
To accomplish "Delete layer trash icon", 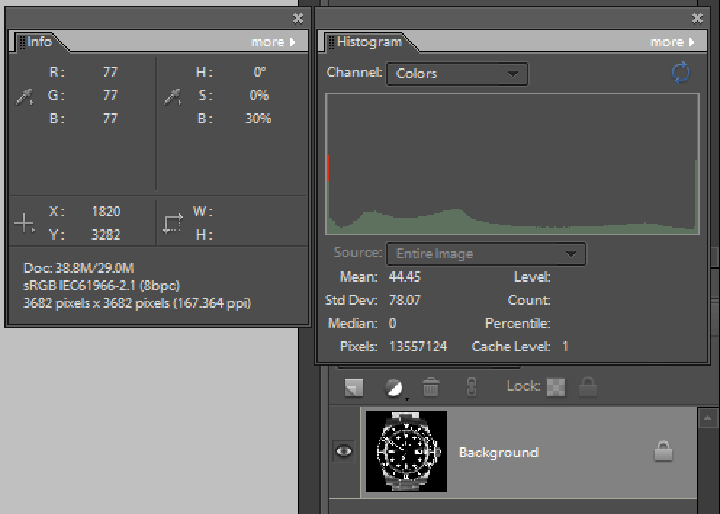I will (431, 386).
